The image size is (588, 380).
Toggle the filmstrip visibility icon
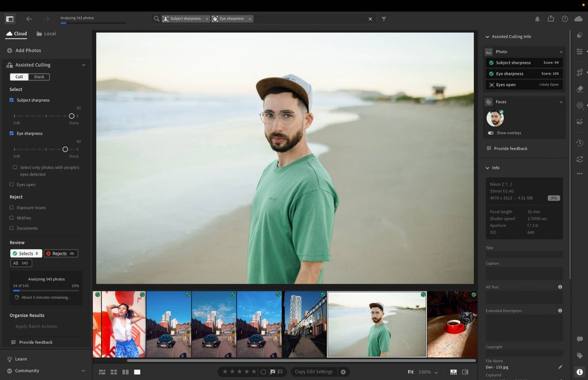[x=454, y=372]
